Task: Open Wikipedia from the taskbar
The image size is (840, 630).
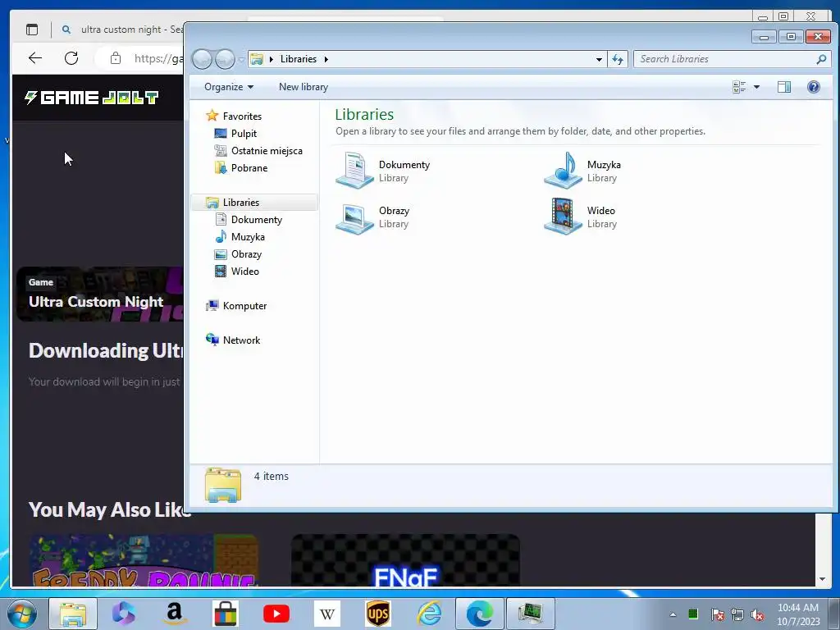Action: [x=326, y=614]
